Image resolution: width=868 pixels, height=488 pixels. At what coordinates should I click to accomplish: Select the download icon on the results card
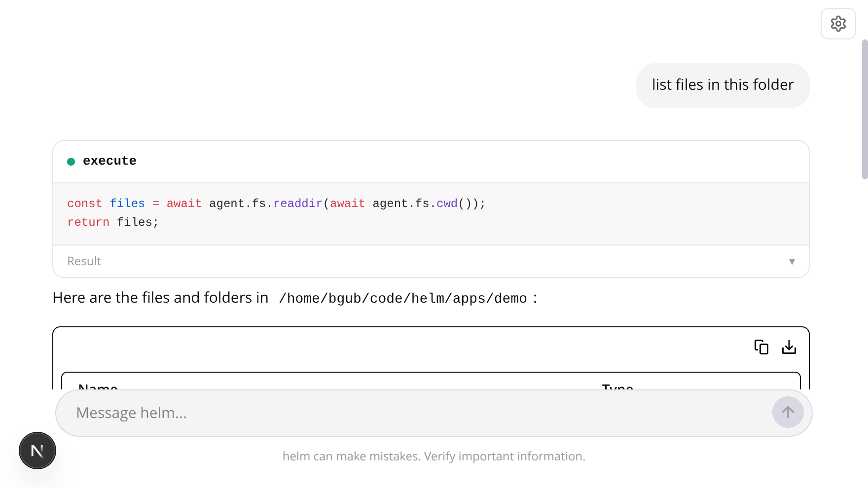coord(789,347)
